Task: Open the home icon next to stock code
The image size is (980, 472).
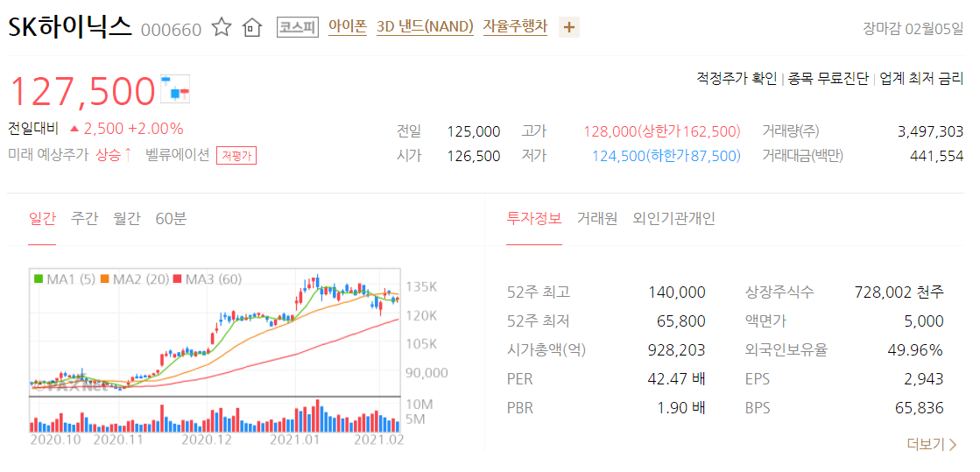Action: pos(251,28)
